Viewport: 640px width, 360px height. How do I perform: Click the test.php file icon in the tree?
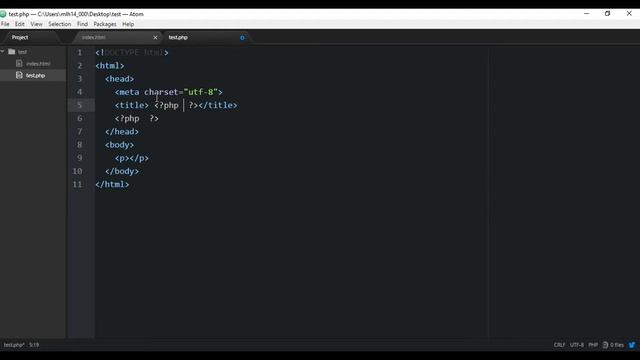point(19,75)
